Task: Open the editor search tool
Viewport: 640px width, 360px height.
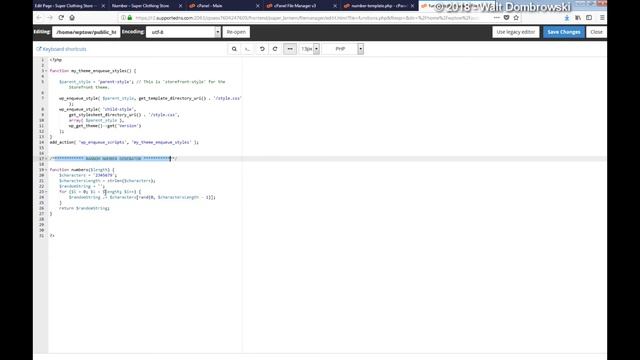Action: coord(234,49)
